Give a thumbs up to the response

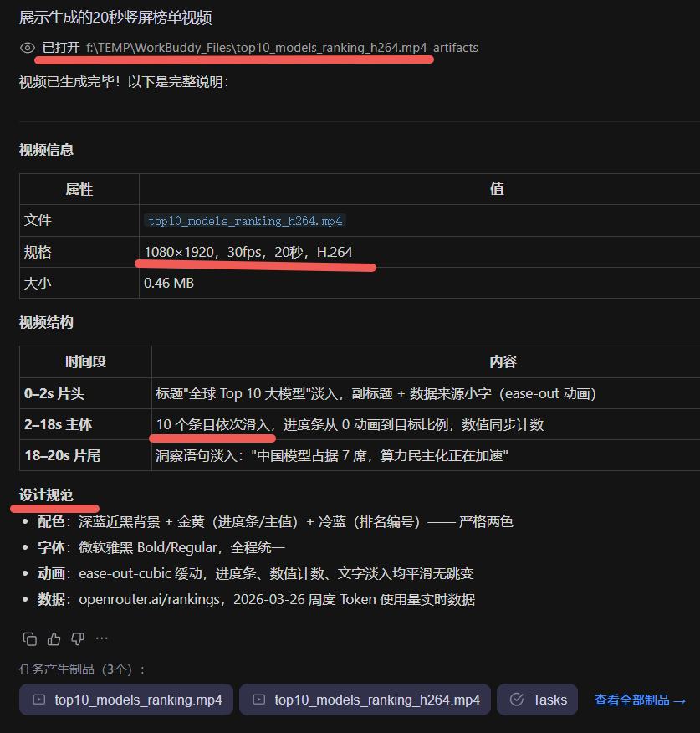pos(53,638)
